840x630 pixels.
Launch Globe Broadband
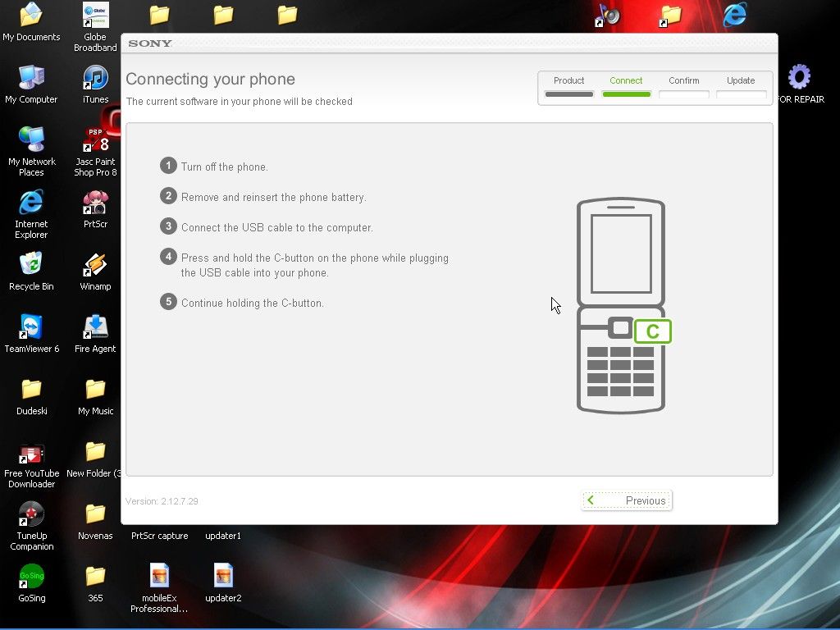pos(94,16)
